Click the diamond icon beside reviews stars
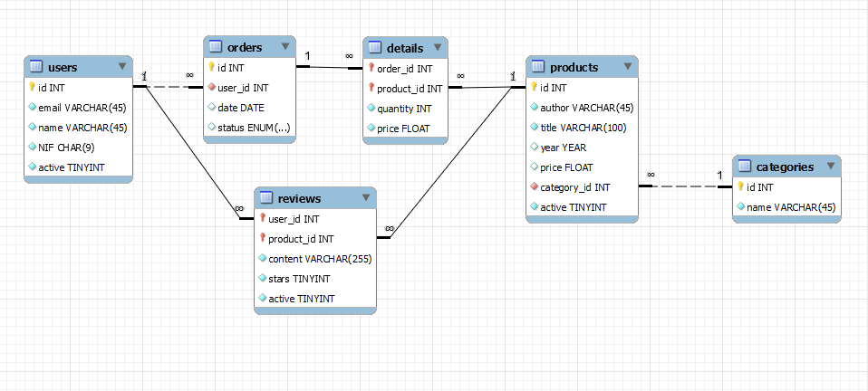The height and width of the screenshot is (391, 868). click(263, 278)
